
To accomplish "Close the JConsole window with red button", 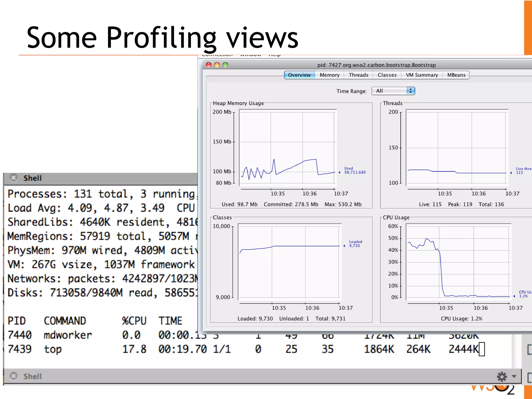I will click(209, 65).
